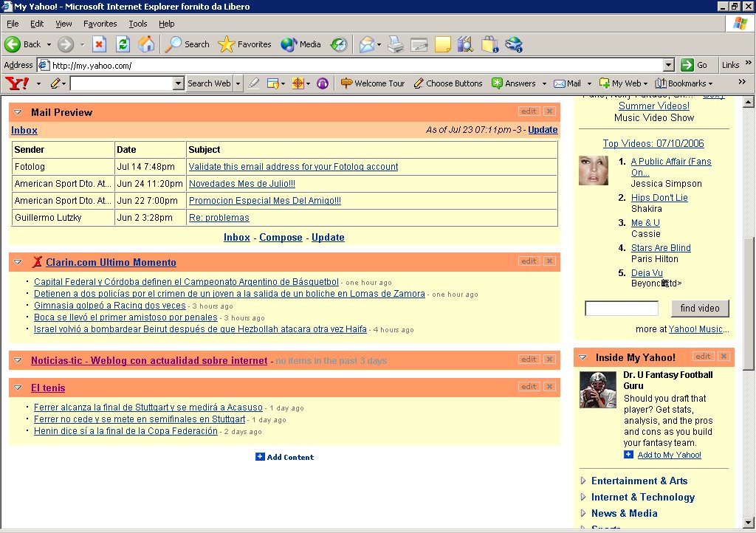This screenshot has width=756, height=533.
Task: Open the Help menu
Action: (166, 24)
